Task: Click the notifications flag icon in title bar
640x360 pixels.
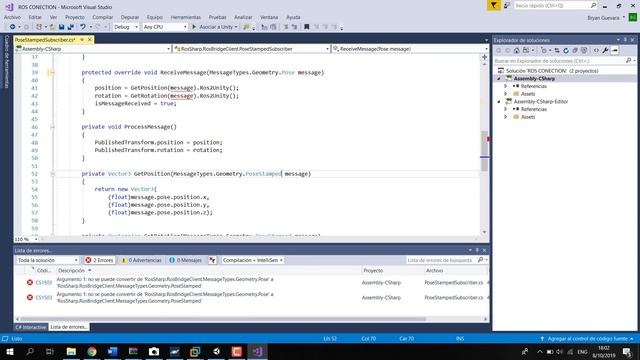Action: click(x=493, y=5)
